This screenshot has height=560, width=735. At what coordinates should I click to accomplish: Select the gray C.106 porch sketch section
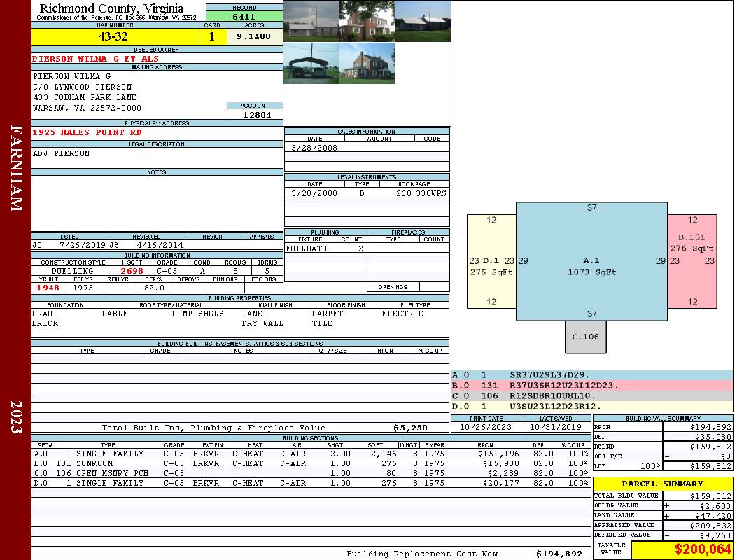[586, 337]
